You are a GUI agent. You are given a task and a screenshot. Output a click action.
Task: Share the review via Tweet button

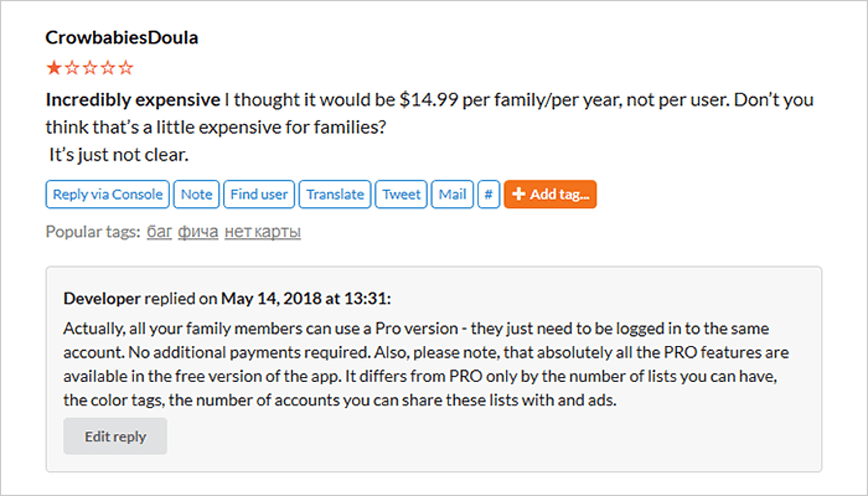[401, 194]
